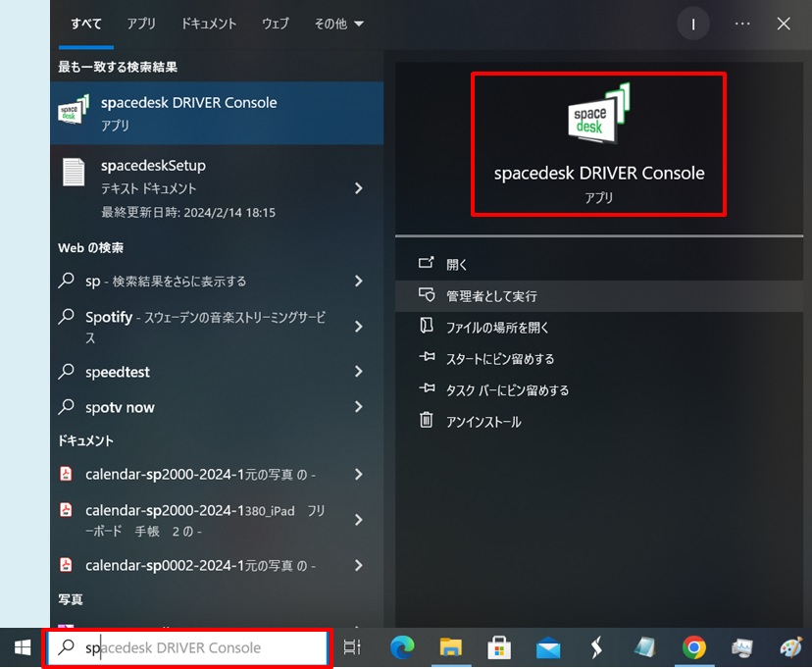Viewport: 812px width, 669px height.
Task: Click the spacedesk DRIVER Console title in preview
Action: pyautogui.click(x=599, y=173)
